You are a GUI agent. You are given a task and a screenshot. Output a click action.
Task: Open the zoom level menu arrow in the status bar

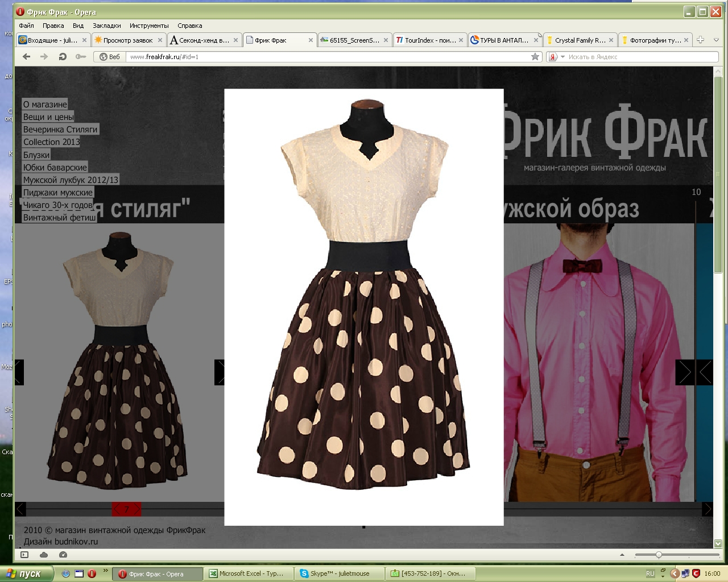tap(622, 555)
